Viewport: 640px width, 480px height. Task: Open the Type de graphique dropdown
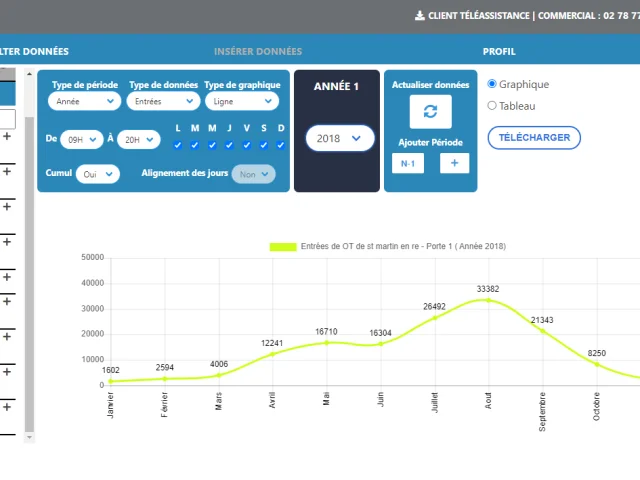240,101
